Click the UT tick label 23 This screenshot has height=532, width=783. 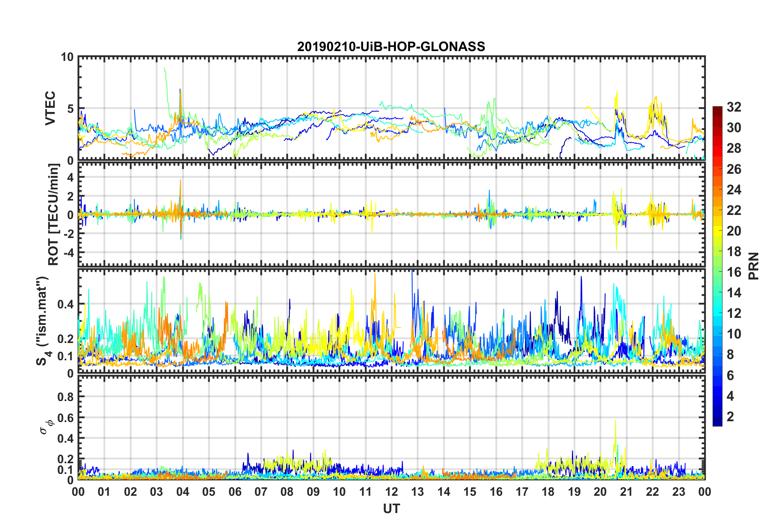(x=678, y=492)
